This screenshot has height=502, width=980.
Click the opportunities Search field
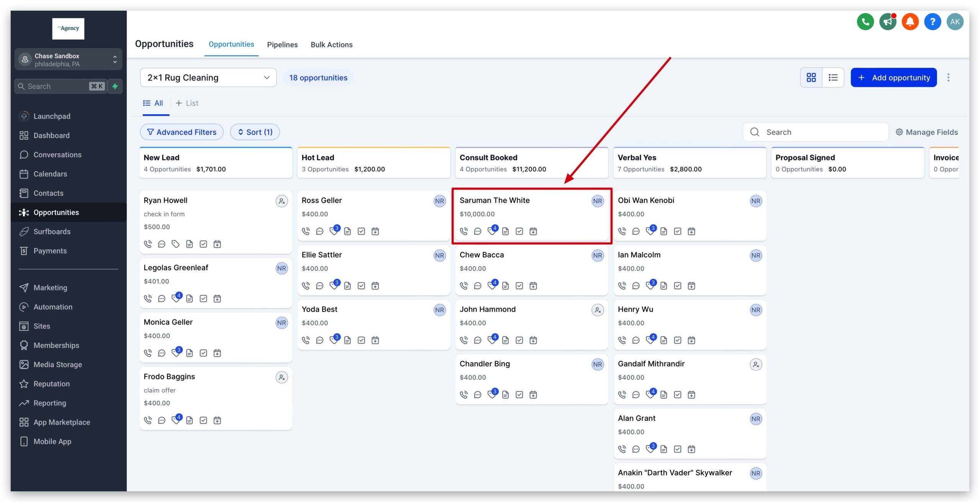815,132
